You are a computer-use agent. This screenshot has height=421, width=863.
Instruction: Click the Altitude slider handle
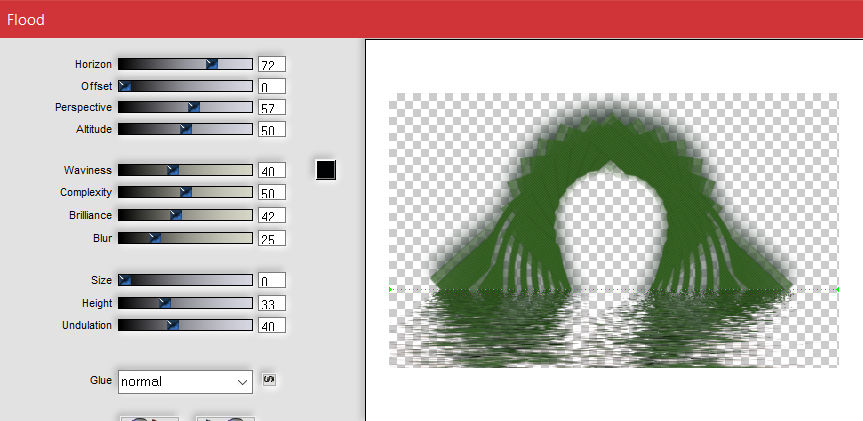pos(185,129)
